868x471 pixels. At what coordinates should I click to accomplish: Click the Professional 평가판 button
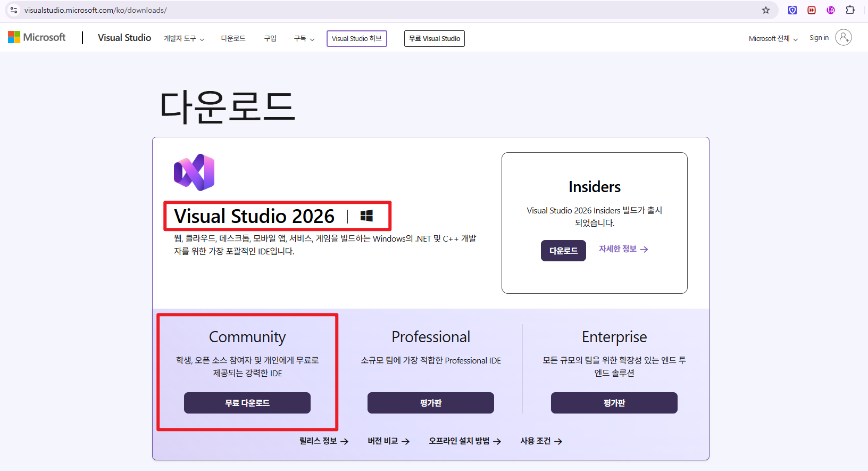431,403
